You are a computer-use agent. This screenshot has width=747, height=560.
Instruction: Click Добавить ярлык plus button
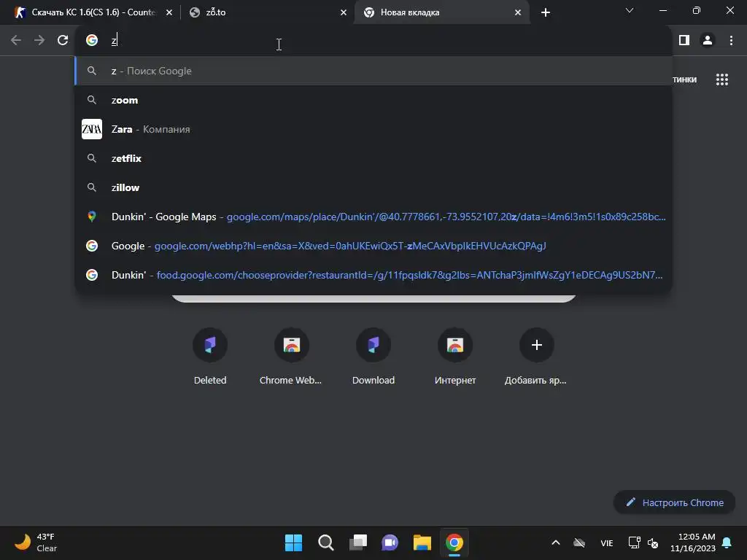(536, 345)
